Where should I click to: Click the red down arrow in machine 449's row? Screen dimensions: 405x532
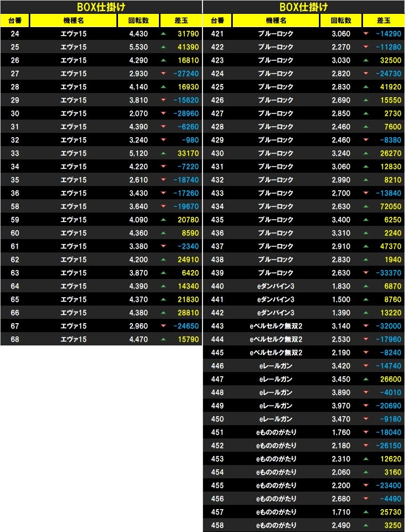point(366,406)
